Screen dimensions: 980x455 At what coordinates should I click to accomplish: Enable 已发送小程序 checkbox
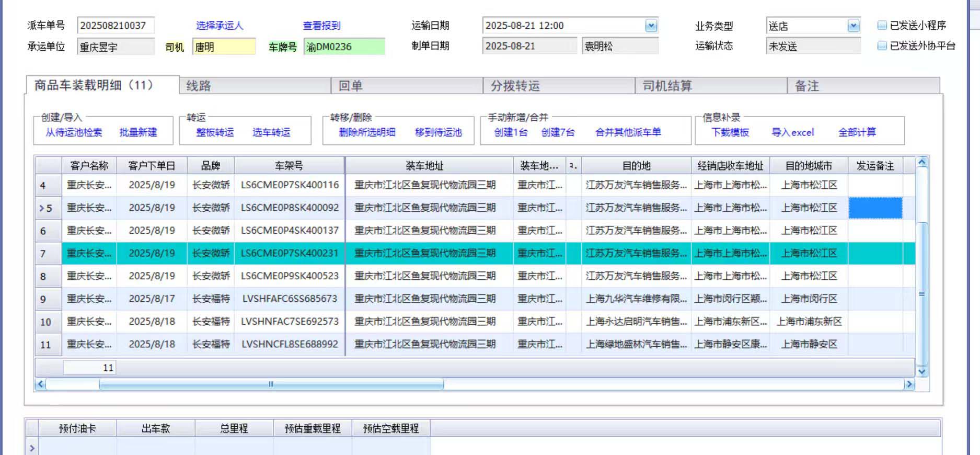coord(882,26)
